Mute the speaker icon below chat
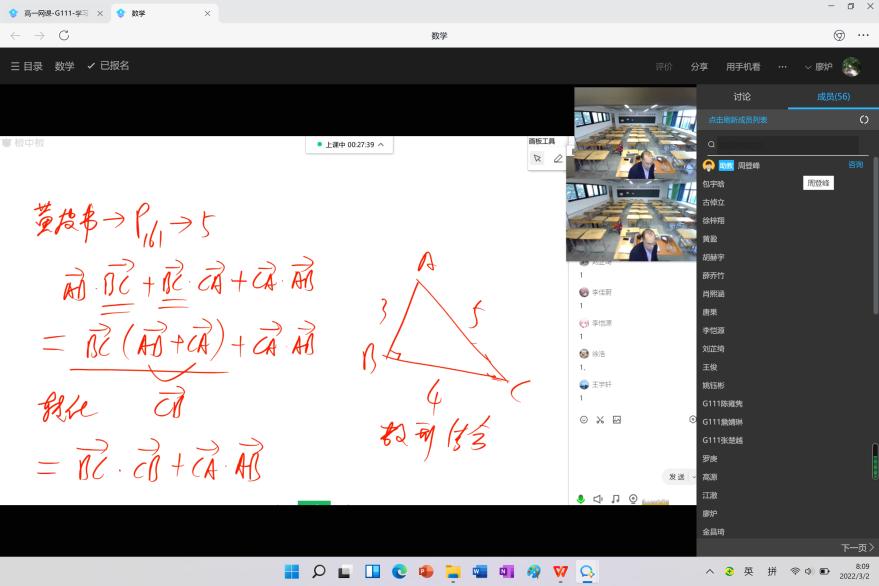This screenshot has width=879, height=586. (597, 498)
